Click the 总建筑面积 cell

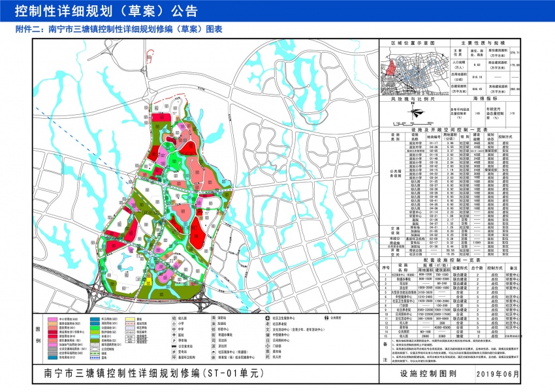coord(459,89)
